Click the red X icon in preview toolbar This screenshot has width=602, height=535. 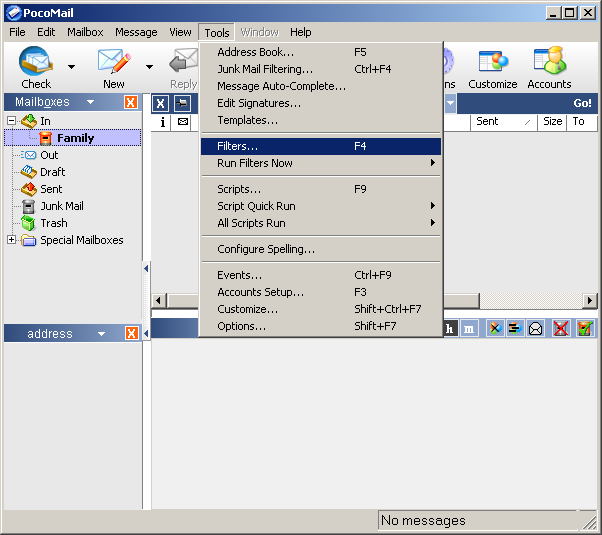tap(562, 328)
